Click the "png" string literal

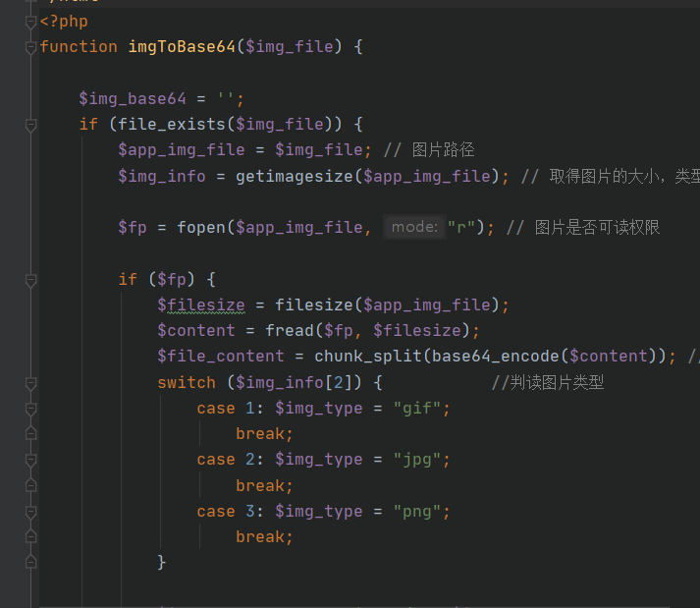click(417, 512)
